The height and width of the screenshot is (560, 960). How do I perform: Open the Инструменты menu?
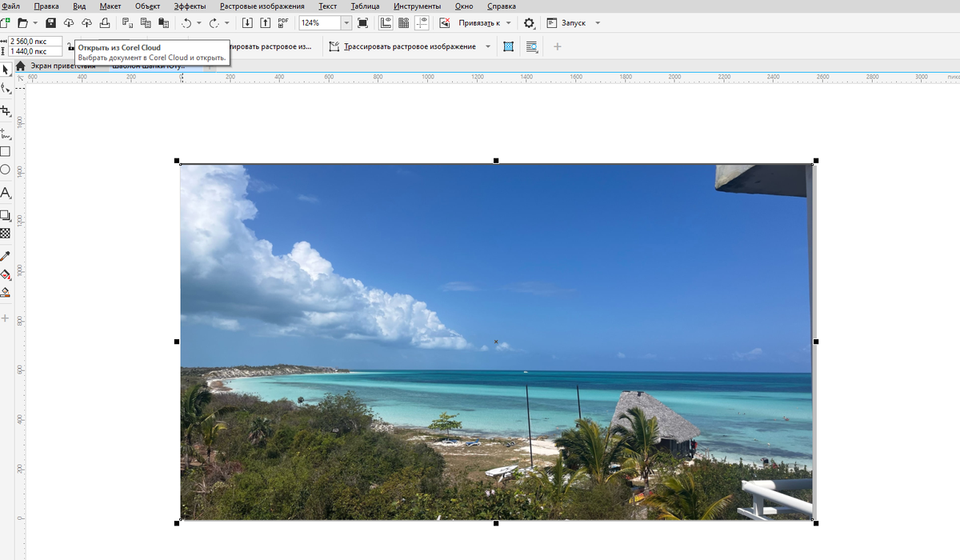pos(417,6)
